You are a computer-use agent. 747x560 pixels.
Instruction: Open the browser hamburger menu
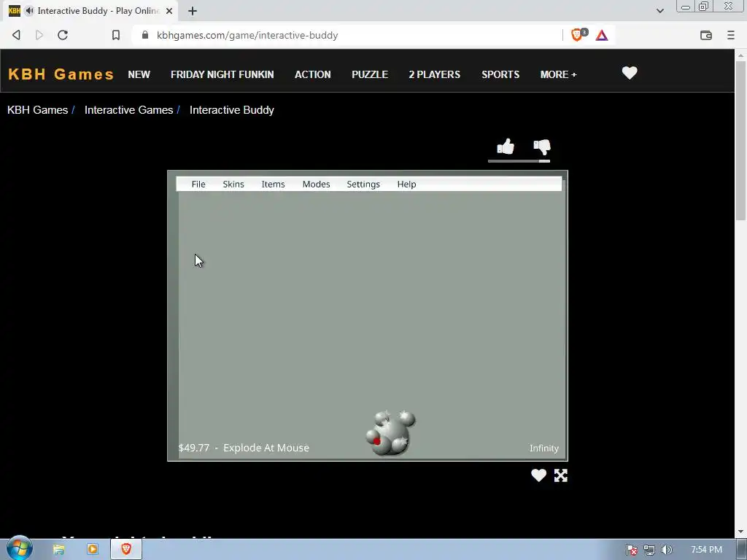pyautogui.click(x=731, y=35)
